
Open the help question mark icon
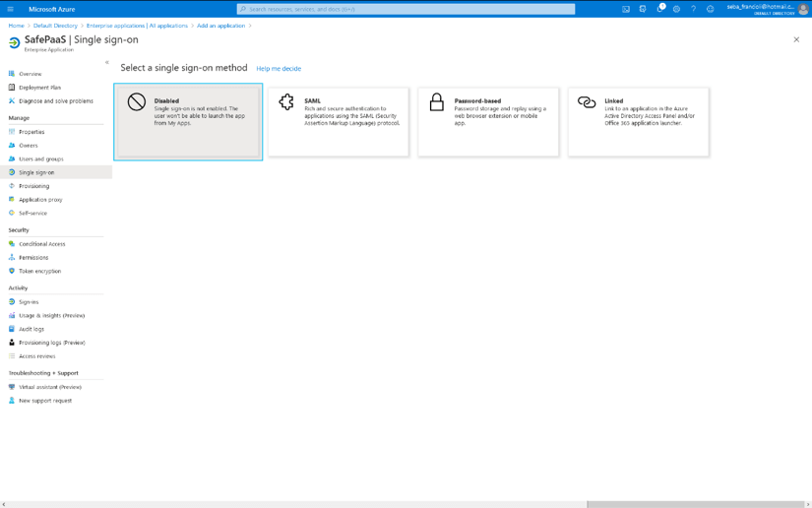[x=694, y=9]
